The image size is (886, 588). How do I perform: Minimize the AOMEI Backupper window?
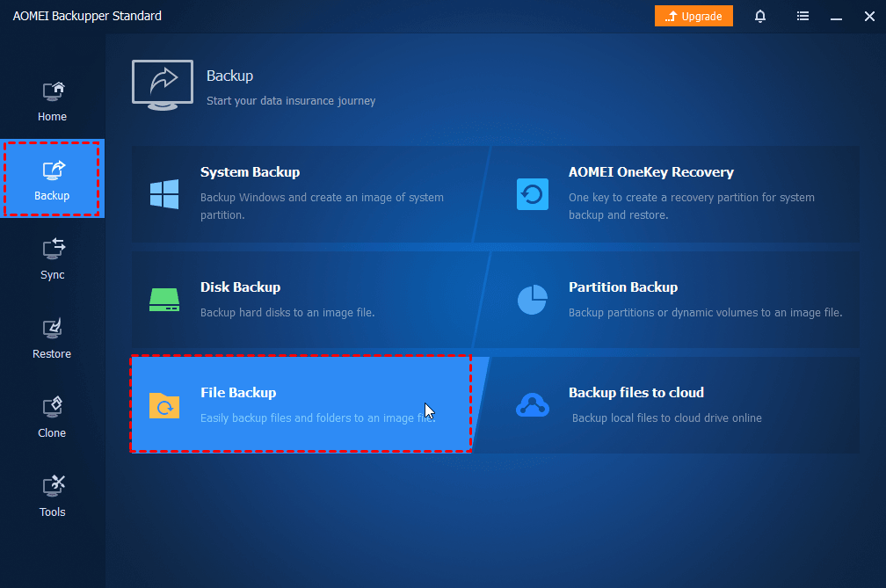[836, 17]
